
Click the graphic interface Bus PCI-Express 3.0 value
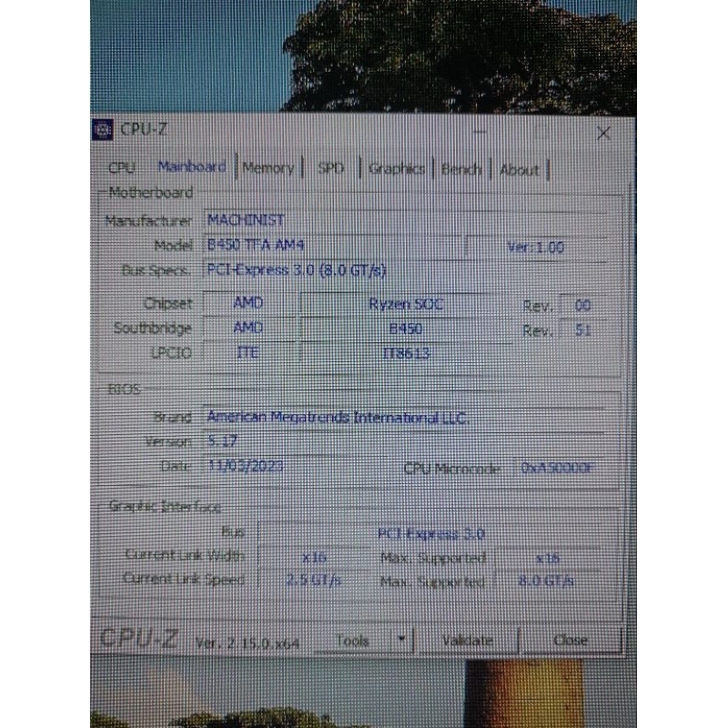[431, 534]
